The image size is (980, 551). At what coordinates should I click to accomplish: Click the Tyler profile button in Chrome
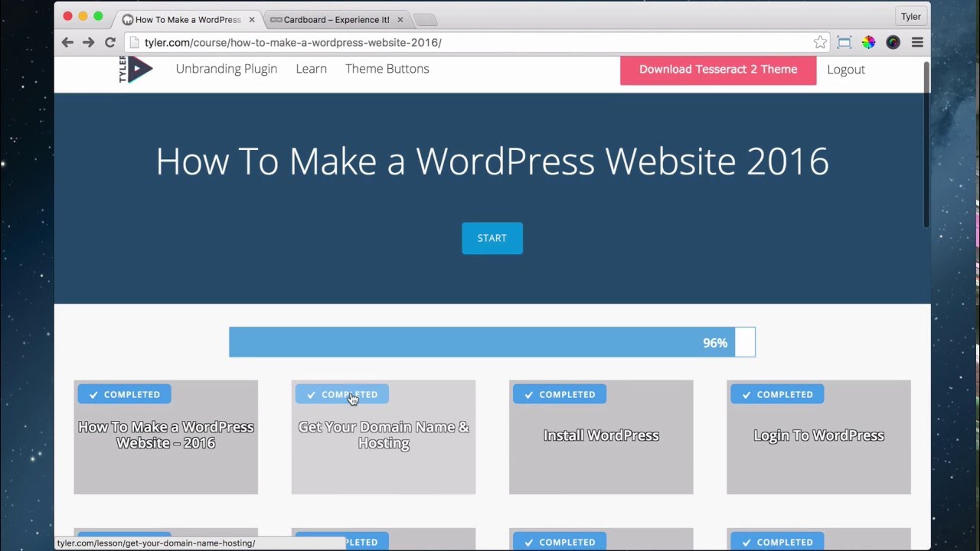911,17
